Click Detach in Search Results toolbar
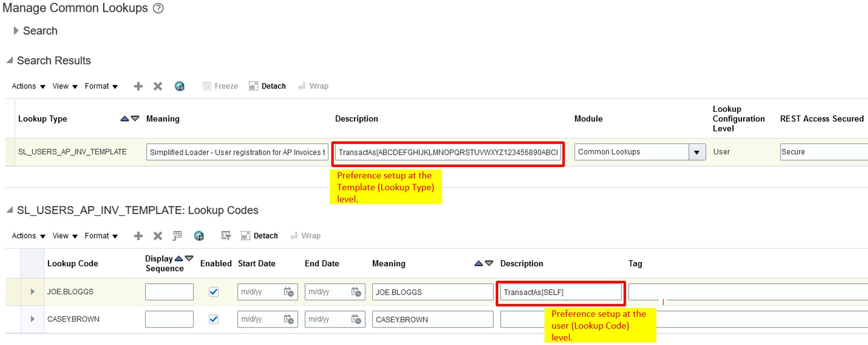The image size is (868, 345). click(x=267, y=86)
